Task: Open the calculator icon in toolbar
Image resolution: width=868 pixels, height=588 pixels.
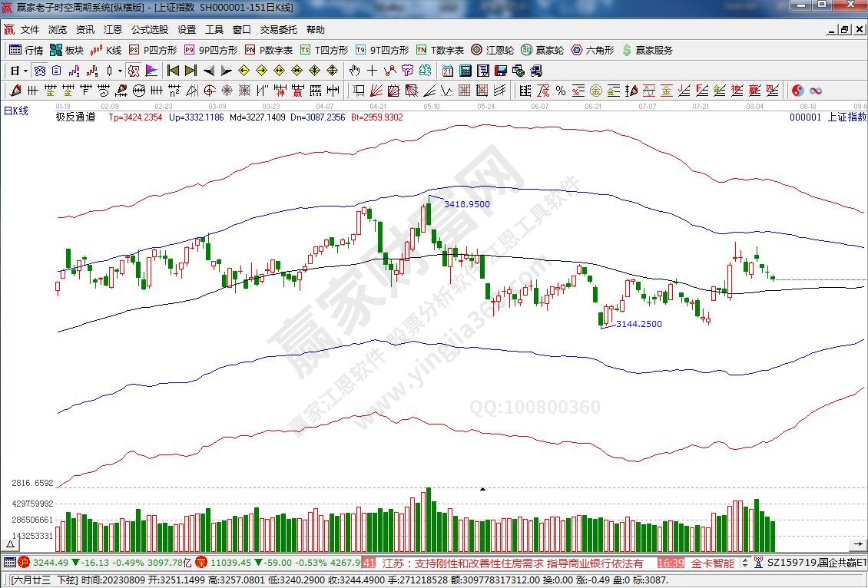Action: [x=465, y=71]
